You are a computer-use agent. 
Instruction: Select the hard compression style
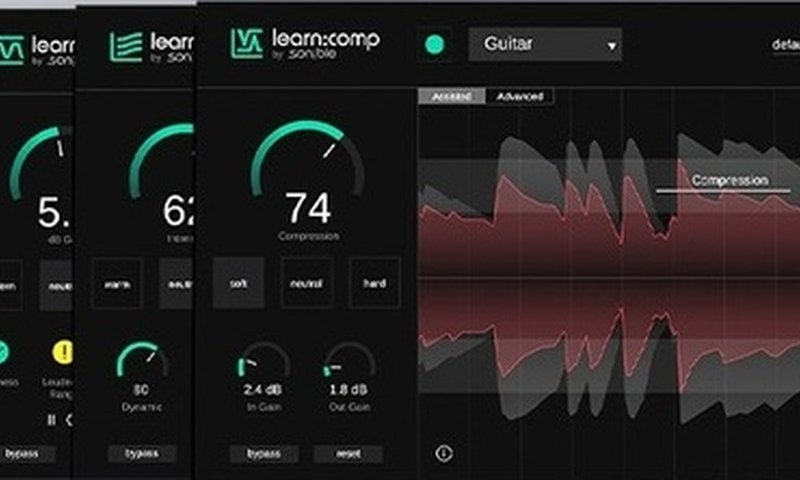click(374, 283)
